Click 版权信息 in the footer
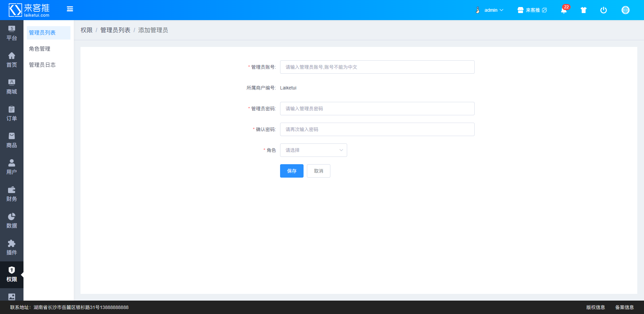 click(x=596, y=307)
